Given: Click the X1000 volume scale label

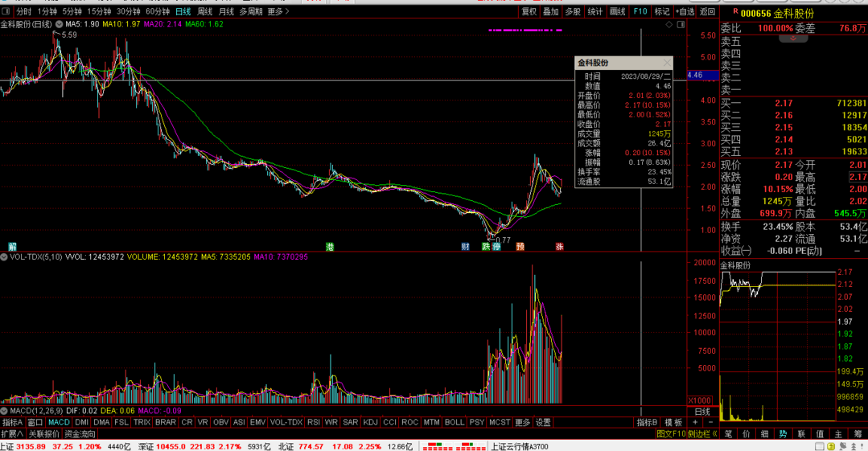Looking at the screenshot, I should (x=700, y=400).
